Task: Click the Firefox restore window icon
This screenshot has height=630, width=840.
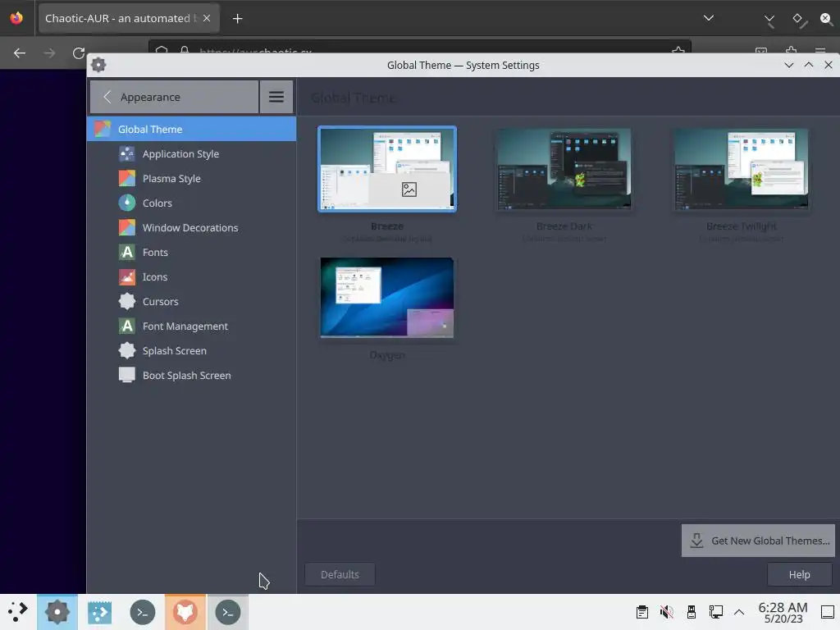Action: coord(800,21)
